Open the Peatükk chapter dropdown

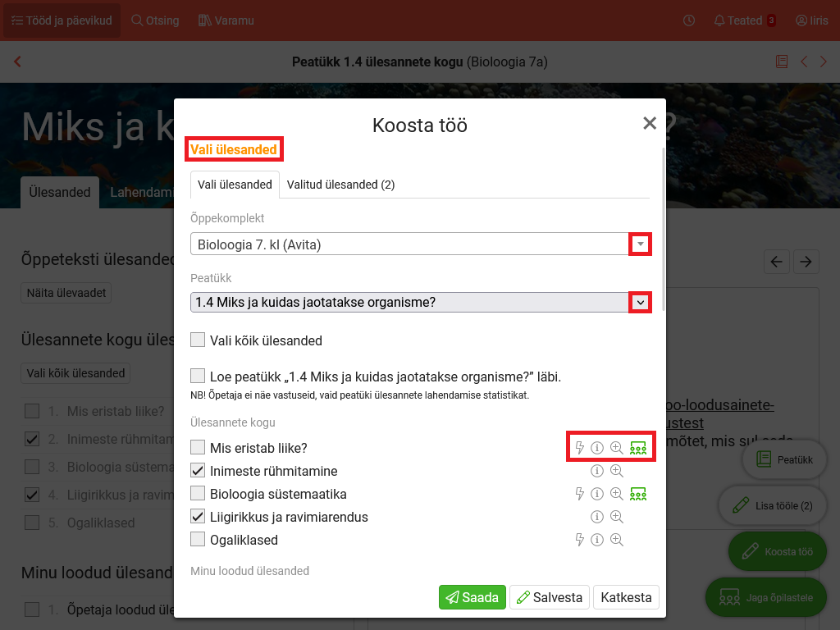coord(640,303)
